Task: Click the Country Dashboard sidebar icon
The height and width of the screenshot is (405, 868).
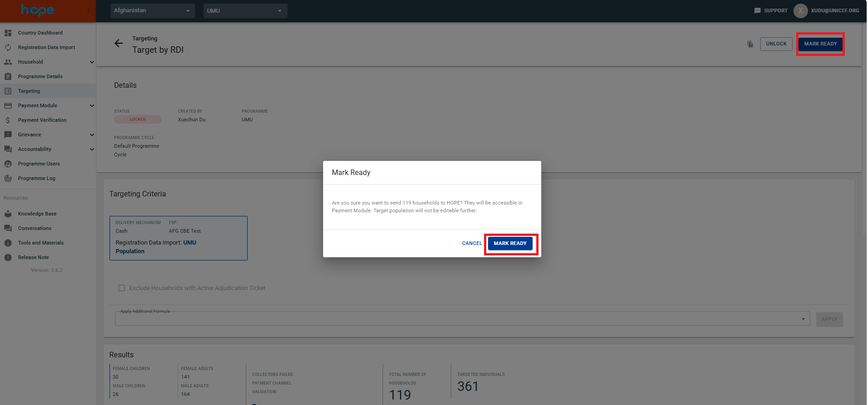Action: click(8, 33)
